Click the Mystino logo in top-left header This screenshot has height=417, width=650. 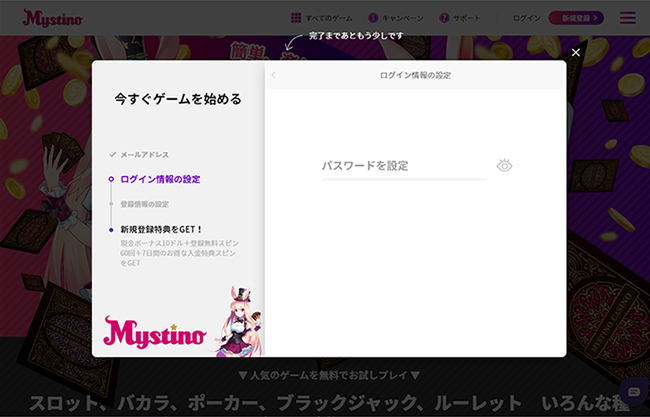tap(53, 18)
